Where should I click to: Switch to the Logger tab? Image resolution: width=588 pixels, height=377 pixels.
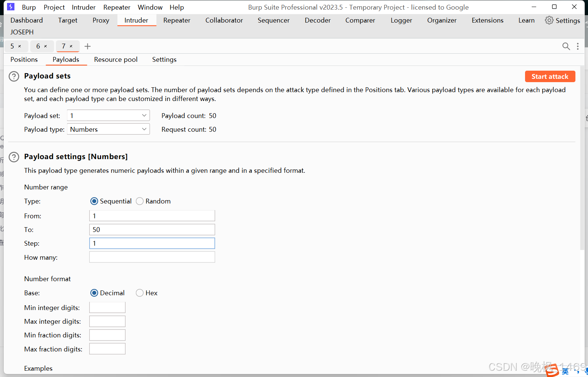click(x=401, y=20)
